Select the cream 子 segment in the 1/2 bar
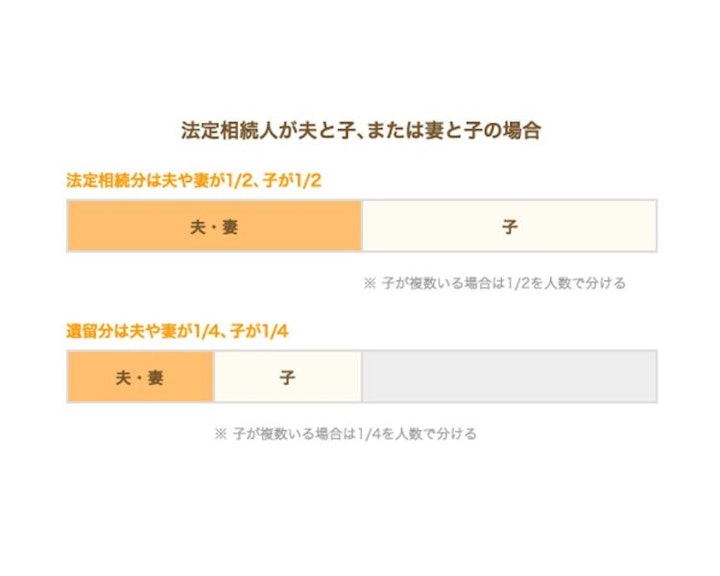Screen dimensions: 720x576 509,226
